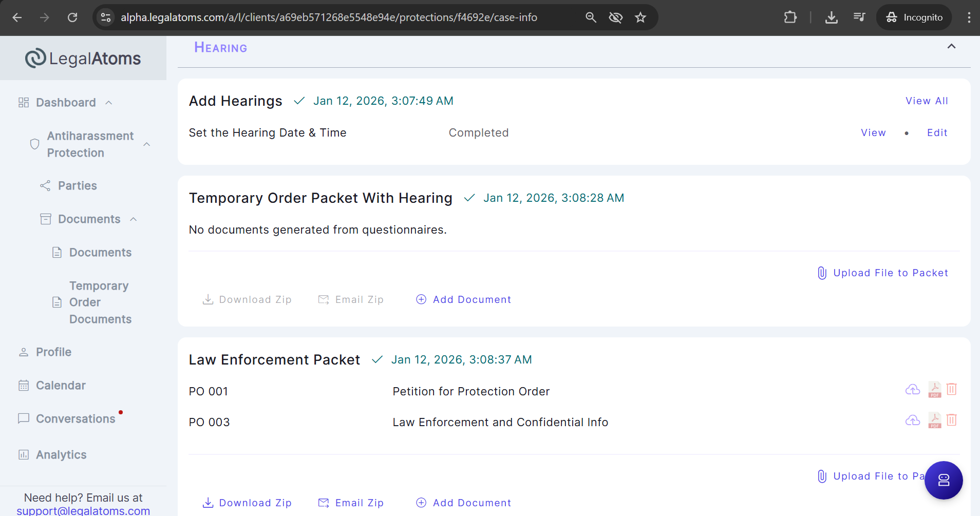Collapse the Antiharassment Protection sidebar group
This screenshot has height=516, width=980.
pos(147,144)
